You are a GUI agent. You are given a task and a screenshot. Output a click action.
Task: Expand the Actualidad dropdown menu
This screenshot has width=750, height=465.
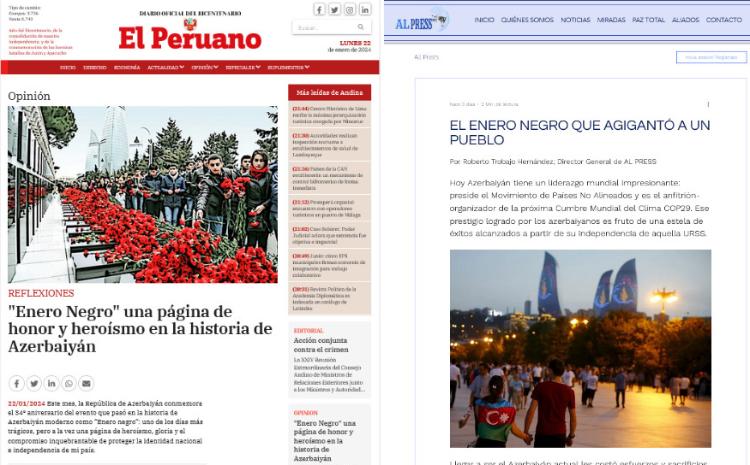pyautogui.click(x=165, y=68)
